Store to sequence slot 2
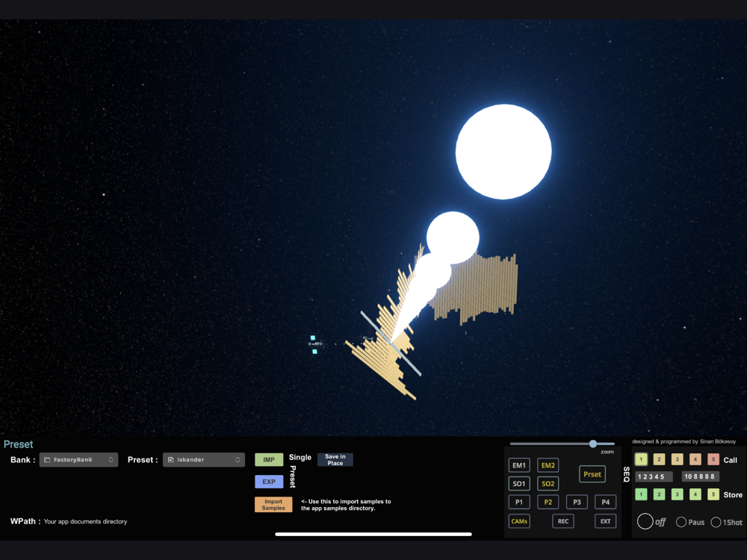The image size is (747, 560). pos(660,494)
